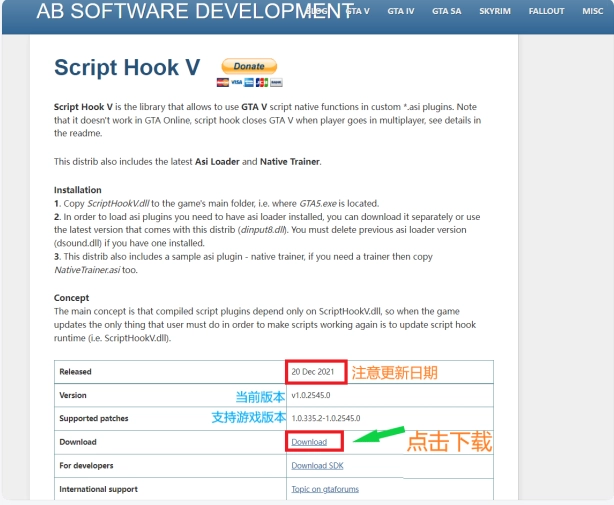Click the Script Hook V page heading
The height and width of the screenshot is (505, 614).
click(127, 68)
